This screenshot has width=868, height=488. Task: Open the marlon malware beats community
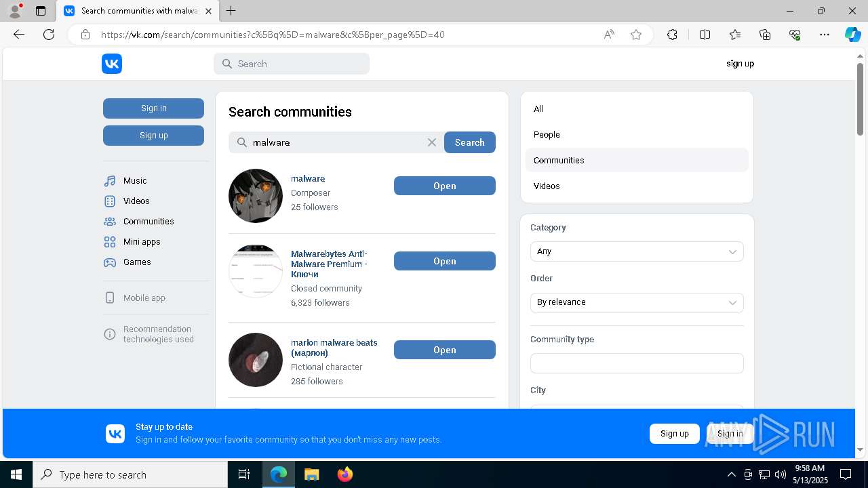[x=445, y=350]
